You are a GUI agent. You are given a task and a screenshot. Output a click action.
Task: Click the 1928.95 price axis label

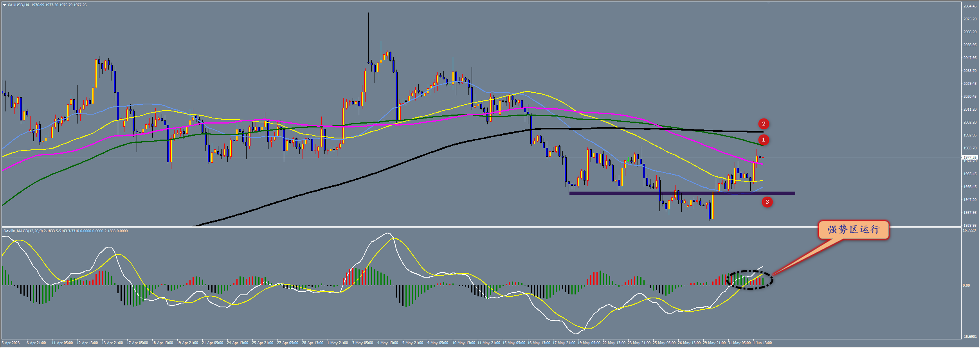pyautogui.click(x=970, y=226)
